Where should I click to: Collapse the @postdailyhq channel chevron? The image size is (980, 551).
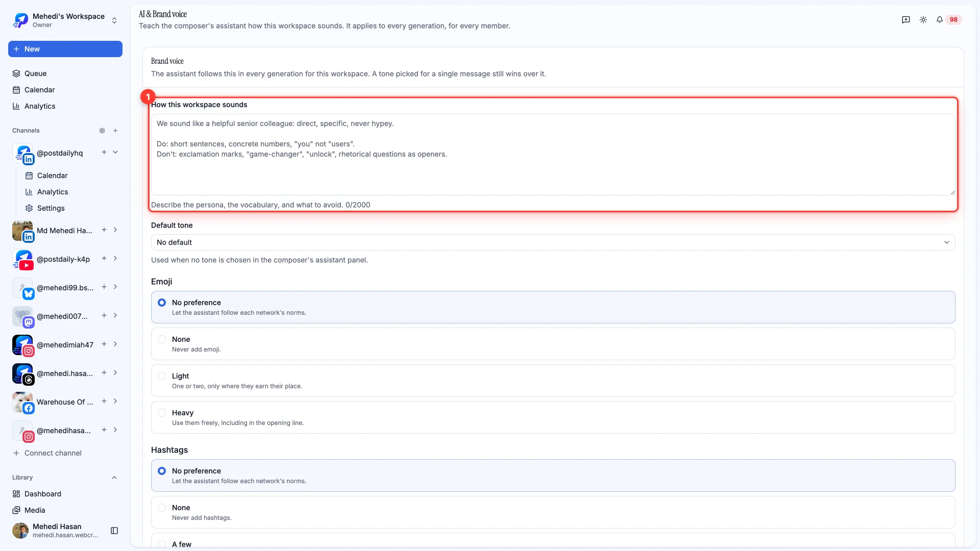pos(115,152)
